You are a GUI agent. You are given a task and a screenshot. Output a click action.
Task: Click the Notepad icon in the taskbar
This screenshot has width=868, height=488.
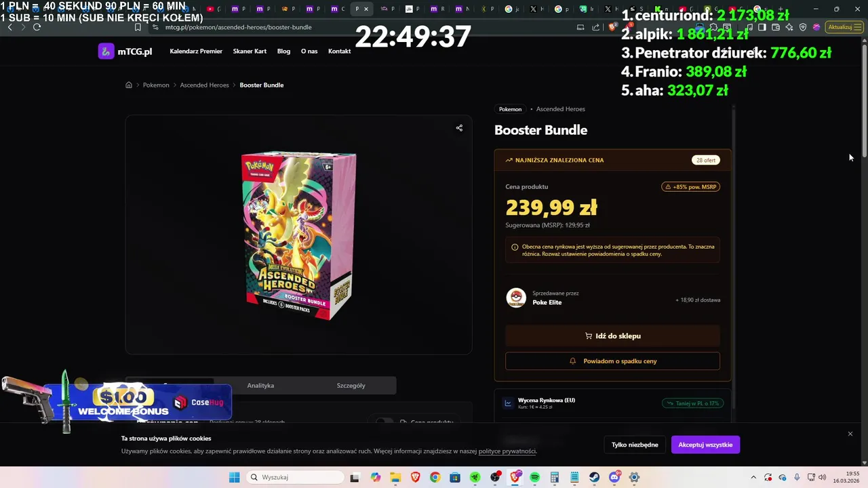point(574,477)
